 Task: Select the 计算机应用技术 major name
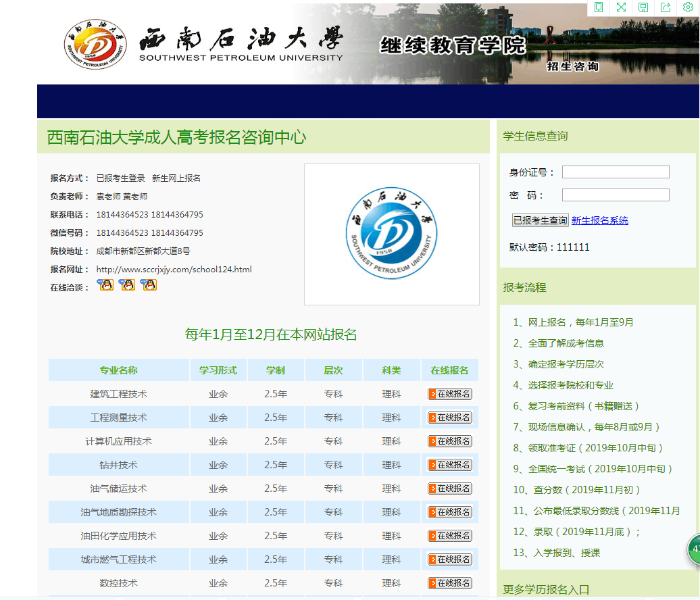click(118, 441)
